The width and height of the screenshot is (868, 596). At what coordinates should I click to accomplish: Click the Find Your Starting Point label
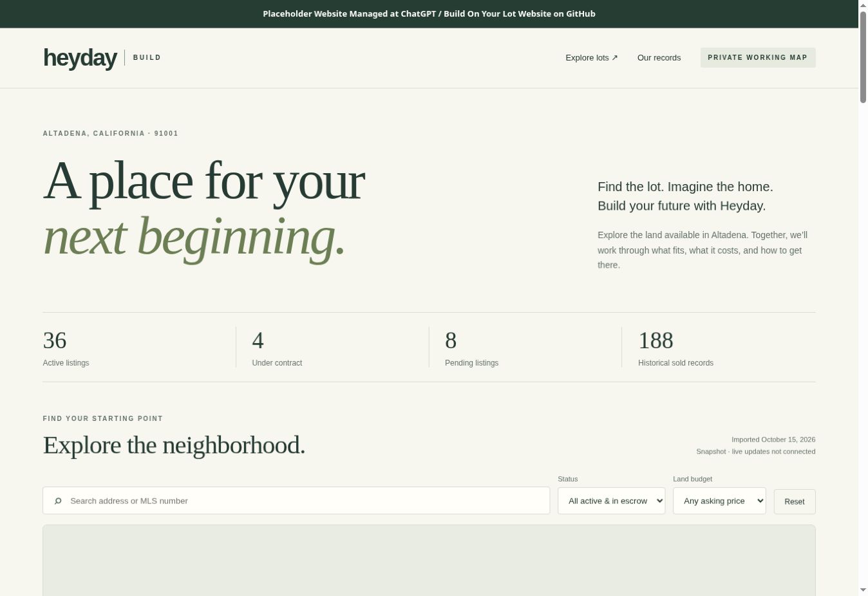click(x=103, y=419)
